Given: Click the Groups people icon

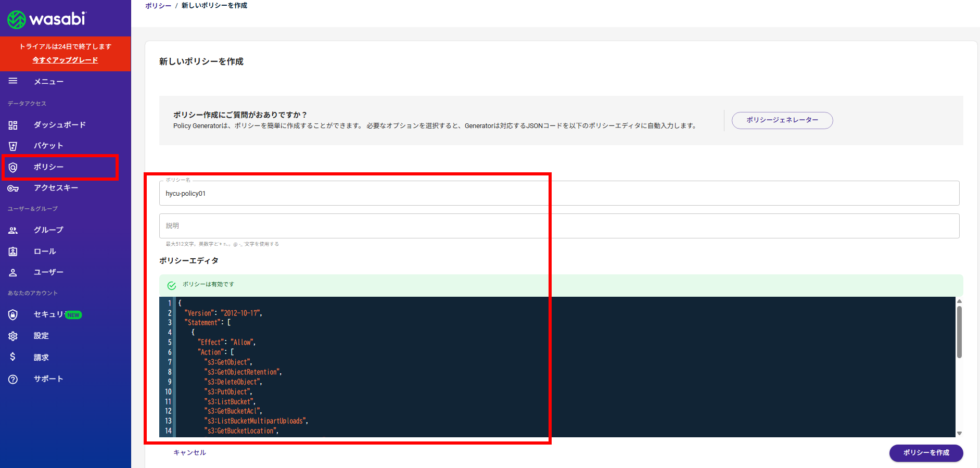Looking at the screenshot, I should click(13, 230).
